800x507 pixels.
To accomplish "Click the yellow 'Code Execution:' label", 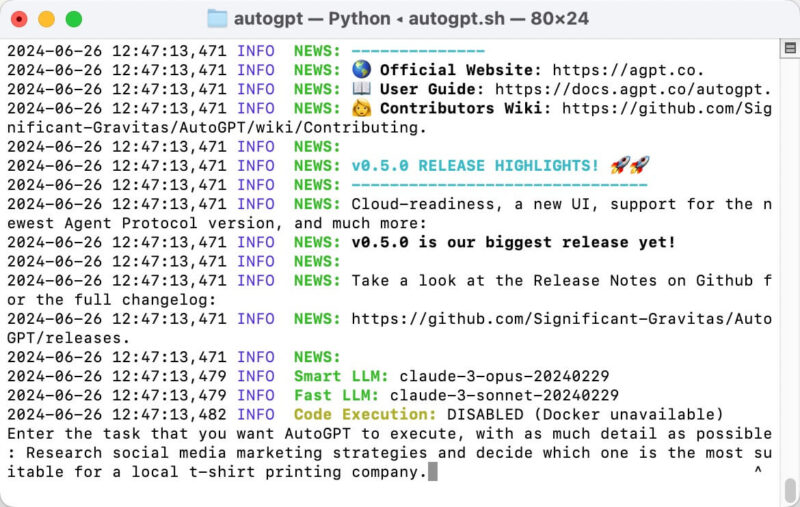I will pos(365,415).
